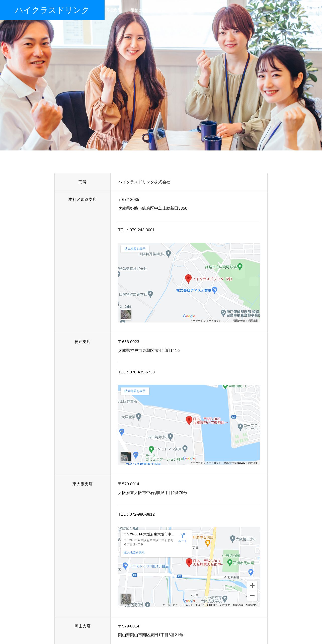
Task: Open keyboard shortcuts on the Kobe map
Action: (206, 463)
